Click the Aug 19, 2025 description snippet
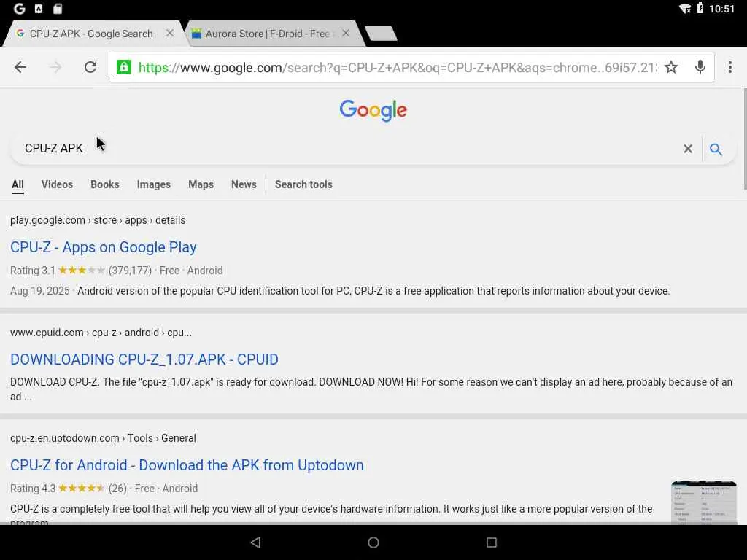Image resolution: width=747 pixels, height=560 pixels. pyautogui.click(x=340, y=291)
